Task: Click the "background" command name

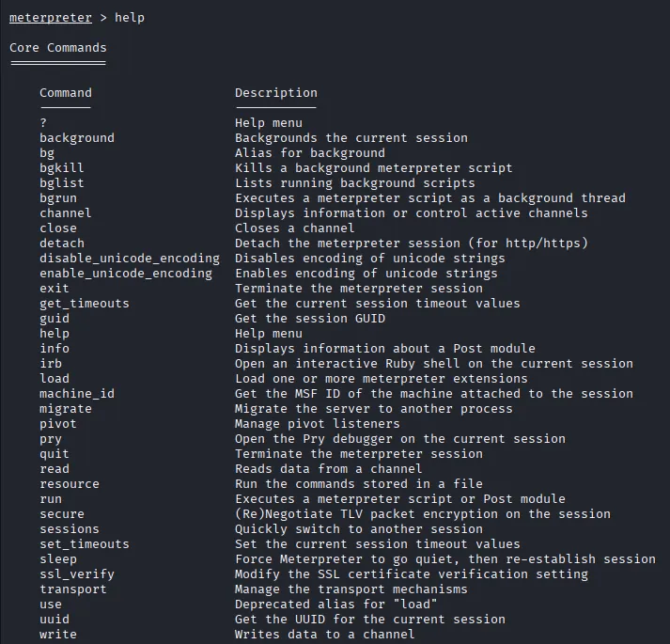Action: (x=77, y=138)
